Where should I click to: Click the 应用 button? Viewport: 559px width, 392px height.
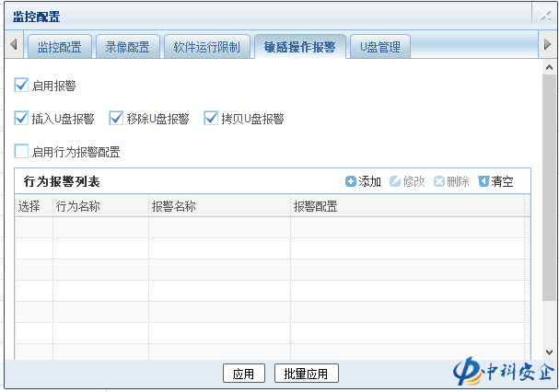point(243,374)
